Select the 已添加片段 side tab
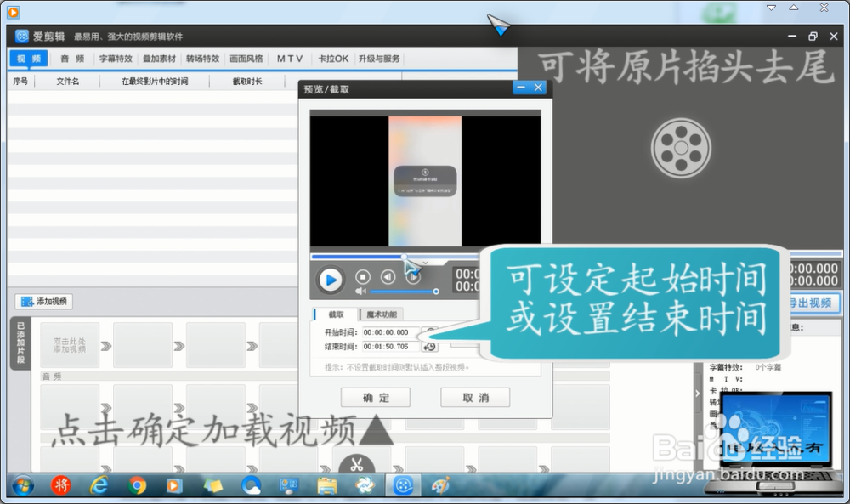 pyautogui.click(x=20, y=343)
